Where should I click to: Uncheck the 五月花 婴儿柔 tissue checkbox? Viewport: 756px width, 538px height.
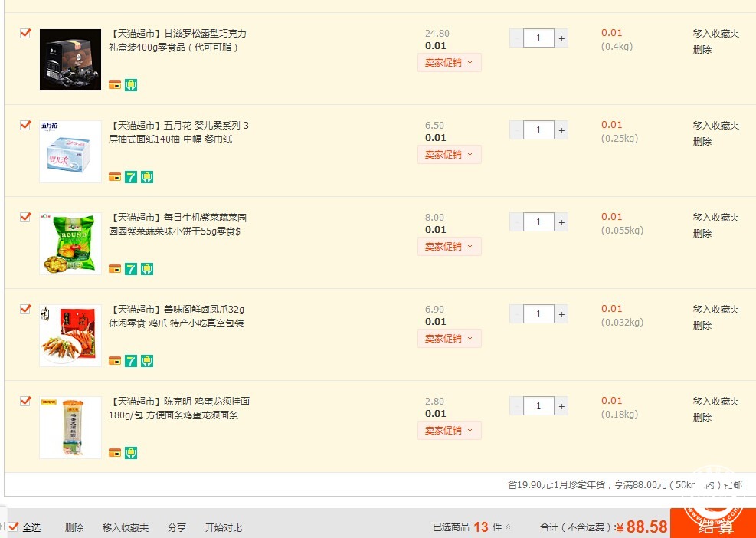click(x=25, y=125)
